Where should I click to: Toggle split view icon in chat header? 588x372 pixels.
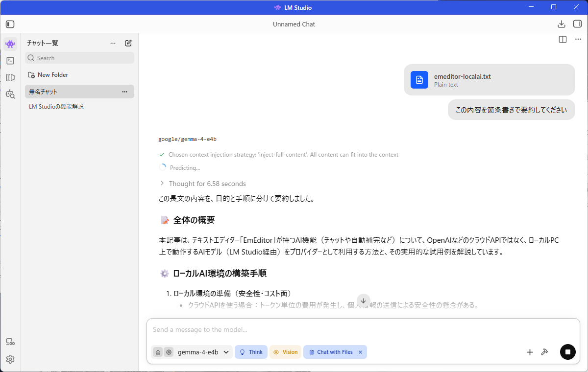(563, 39)
